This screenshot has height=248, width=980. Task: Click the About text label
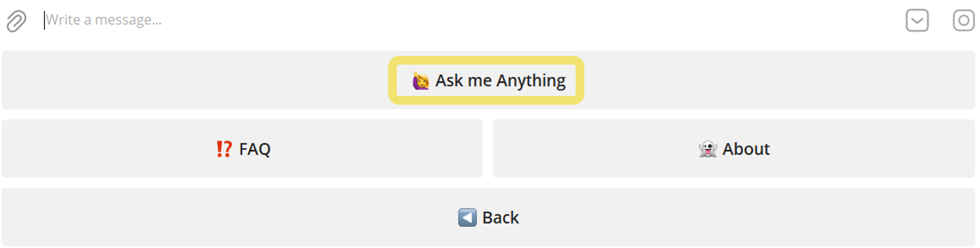click(x=746, y=149)
